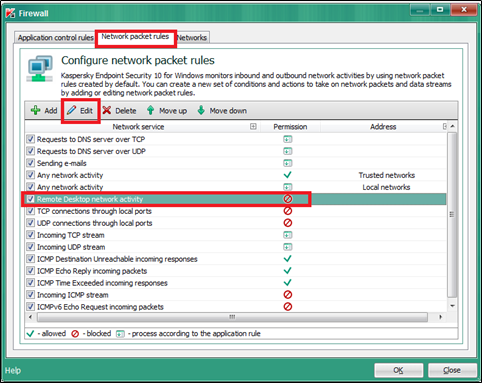Select the ICMP Echo Reply incoming packets row
This screenshot has height=383, width=482.
[x=235, y=271]
